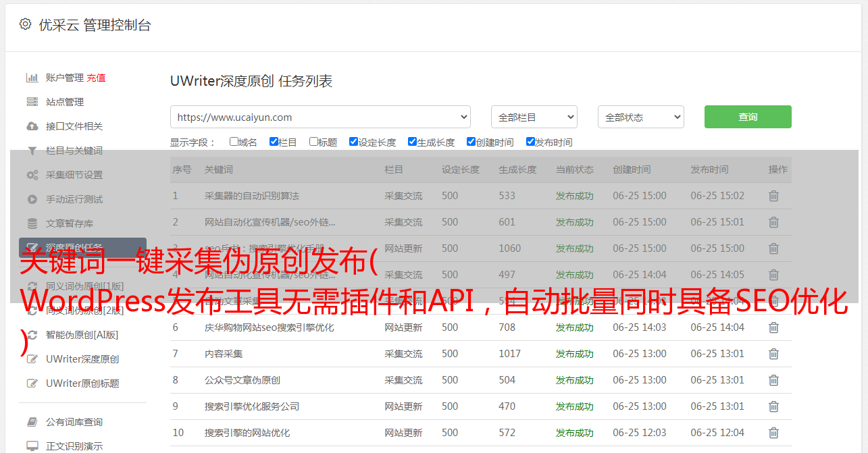
Task: Click the generated length value 1017
Action: [509, 354]
